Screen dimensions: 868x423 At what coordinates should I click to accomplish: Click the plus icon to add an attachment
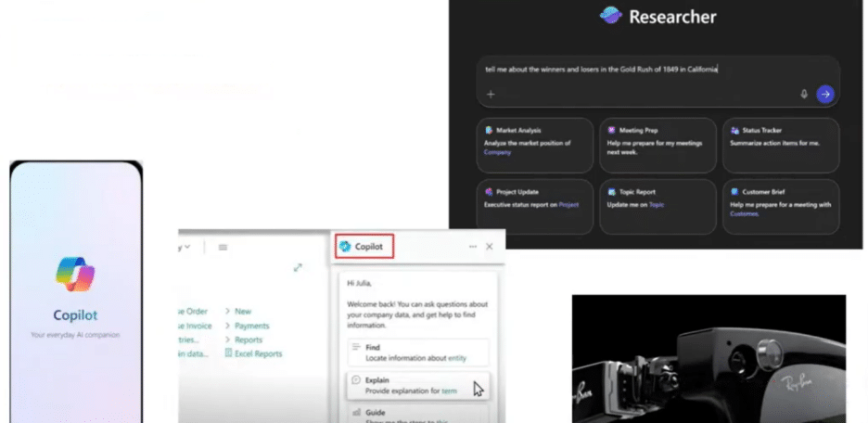[491, 94]
